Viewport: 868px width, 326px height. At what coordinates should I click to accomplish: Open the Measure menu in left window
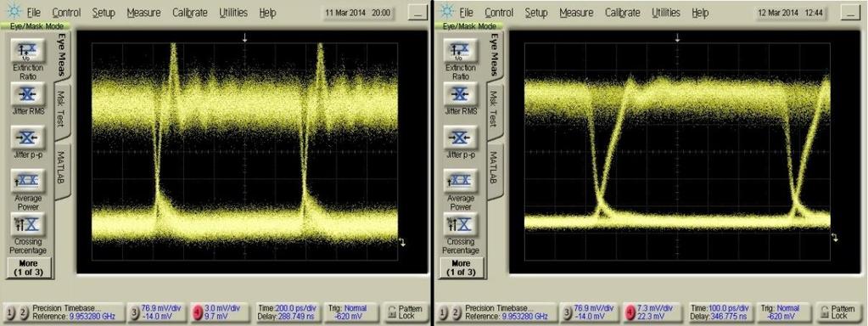pyautogui.click(x=143, y=13)
